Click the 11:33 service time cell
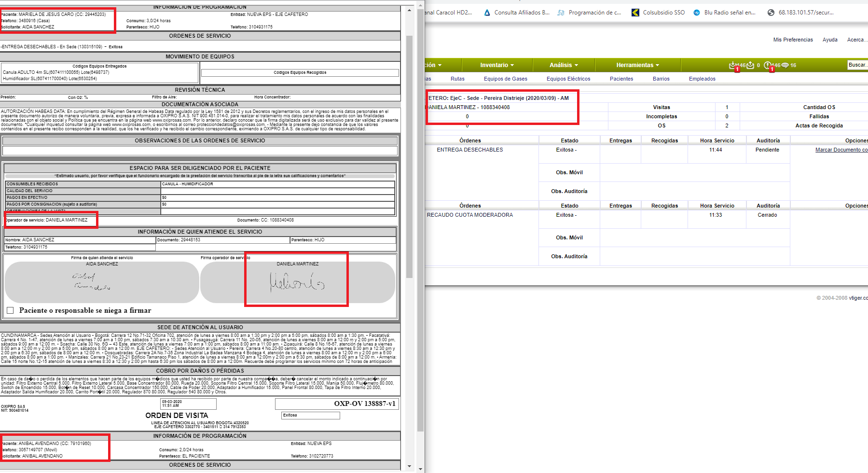This screenshot has height=473, width=868. point(716,215)
